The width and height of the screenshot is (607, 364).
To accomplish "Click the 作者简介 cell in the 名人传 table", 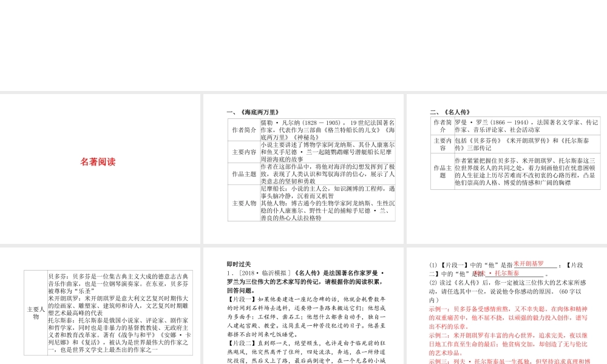I will coord(443,126).
